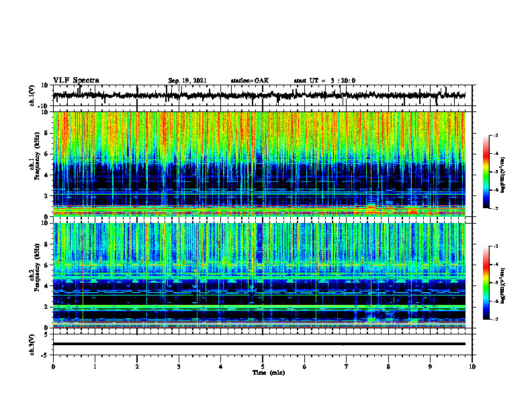532x411 pixels.
Task: Click the log(PSD) label beside ch.1 color bar
Action: click(503, 175)
